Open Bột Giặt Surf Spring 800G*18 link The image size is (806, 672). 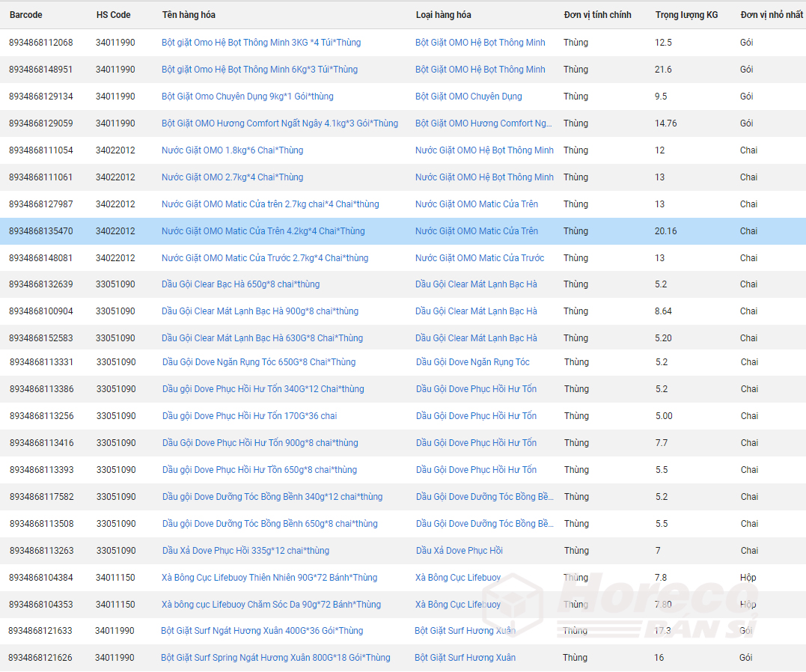[275, 658]
